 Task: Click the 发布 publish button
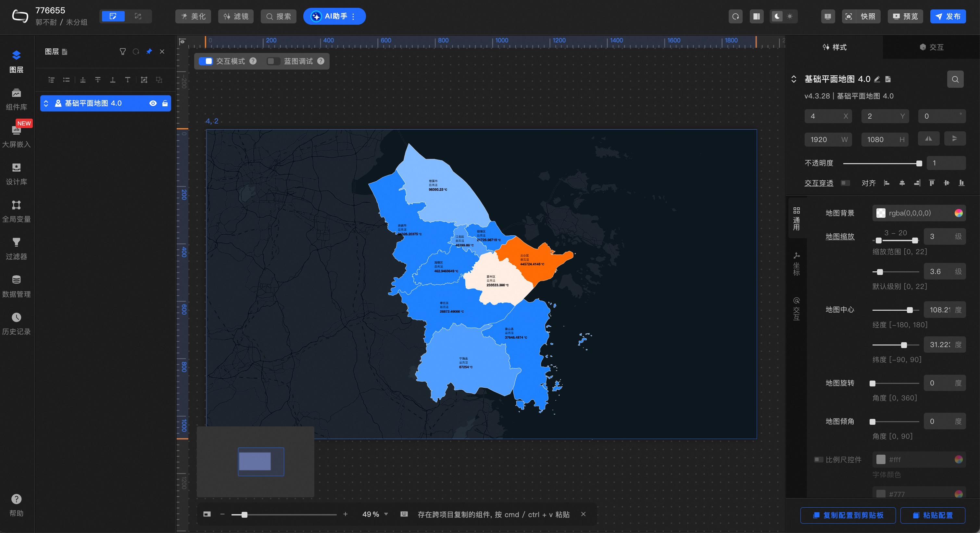(x=948, y=16)
